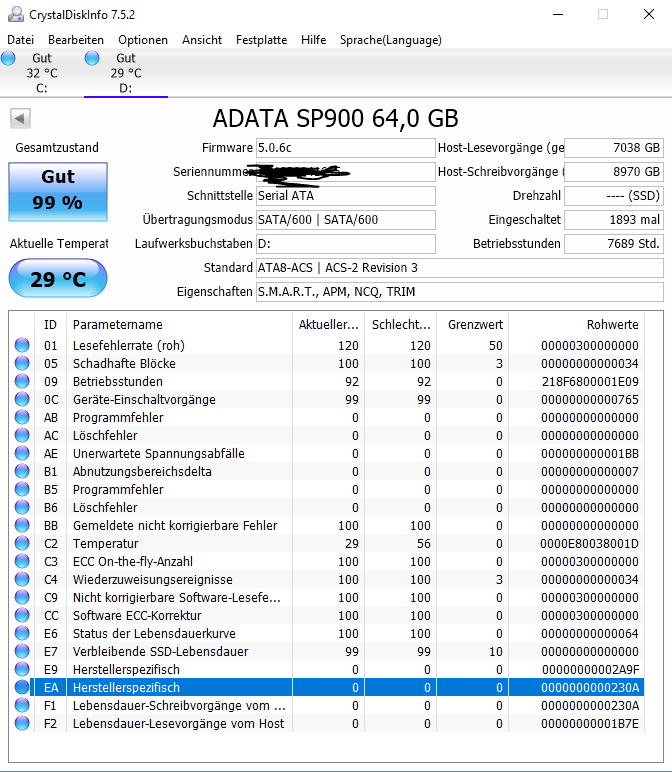
Task: Click status circle of selected EA row
Action: tap(22, 687)
